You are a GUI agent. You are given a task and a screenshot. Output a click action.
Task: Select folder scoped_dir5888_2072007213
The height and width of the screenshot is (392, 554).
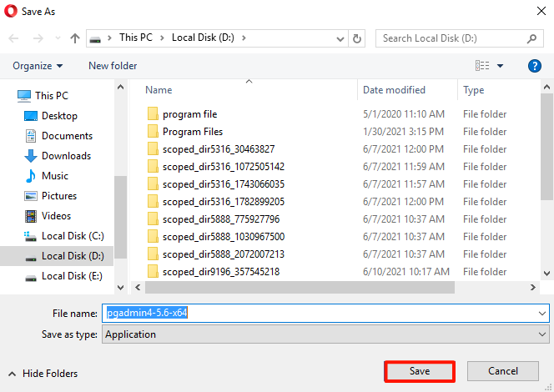pyautogui.click(x=224, y=254)
